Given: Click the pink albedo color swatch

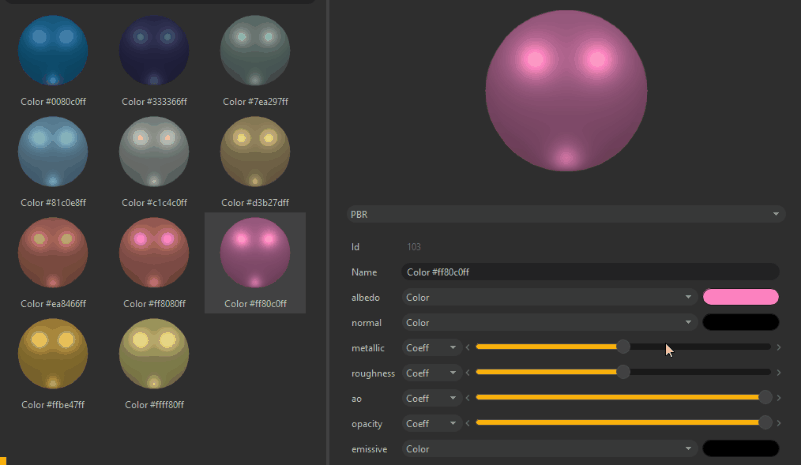Looking at the screenshot, I should tap(741, 297).
